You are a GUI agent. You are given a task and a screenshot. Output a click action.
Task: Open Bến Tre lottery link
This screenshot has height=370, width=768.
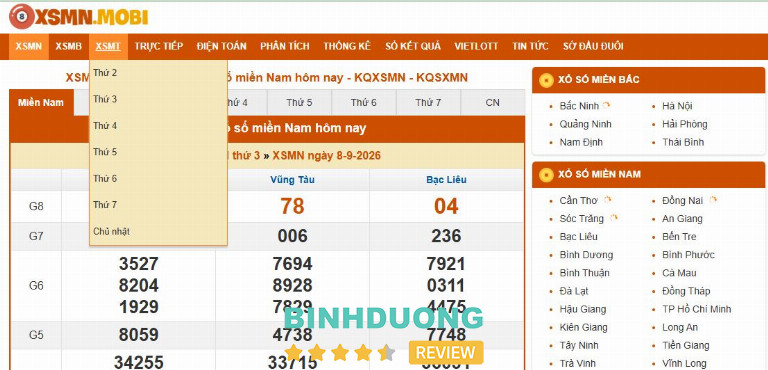pos(679,237)
